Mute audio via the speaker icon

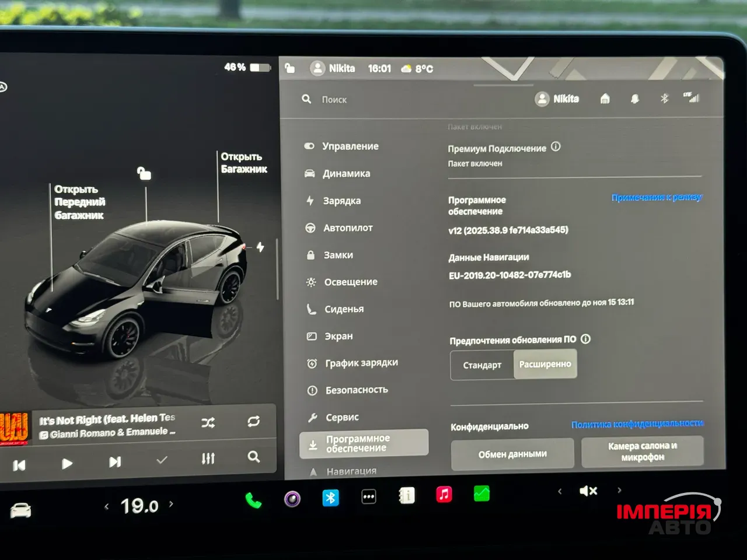(588, 491)
